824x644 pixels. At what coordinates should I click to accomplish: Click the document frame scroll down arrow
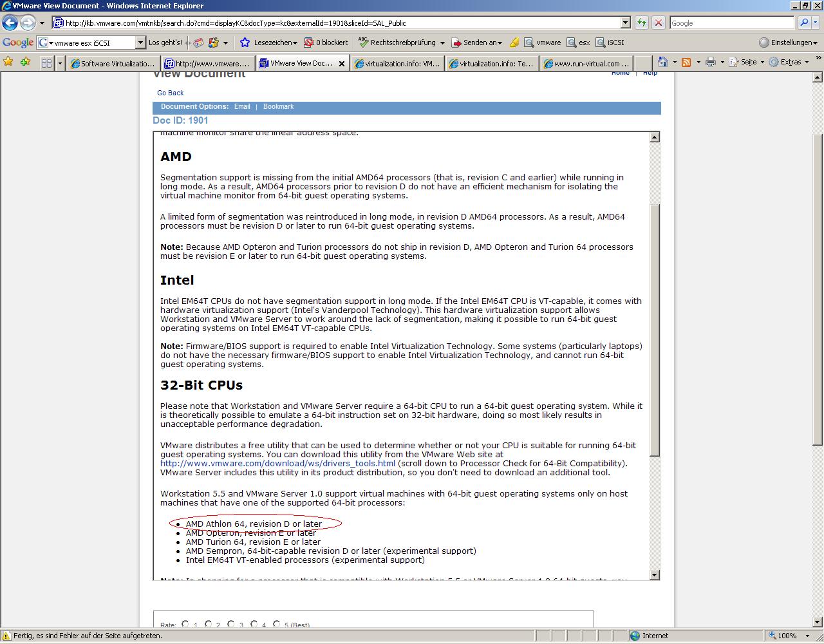(x=654, y=574)
